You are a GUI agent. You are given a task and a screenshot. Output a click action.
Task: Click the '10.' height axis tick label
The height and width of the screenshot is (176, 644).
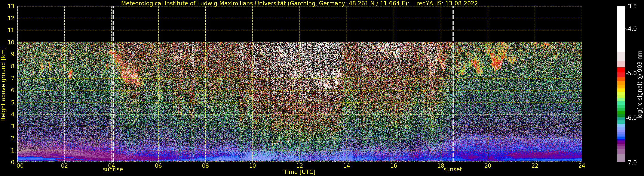pos(12,43)
